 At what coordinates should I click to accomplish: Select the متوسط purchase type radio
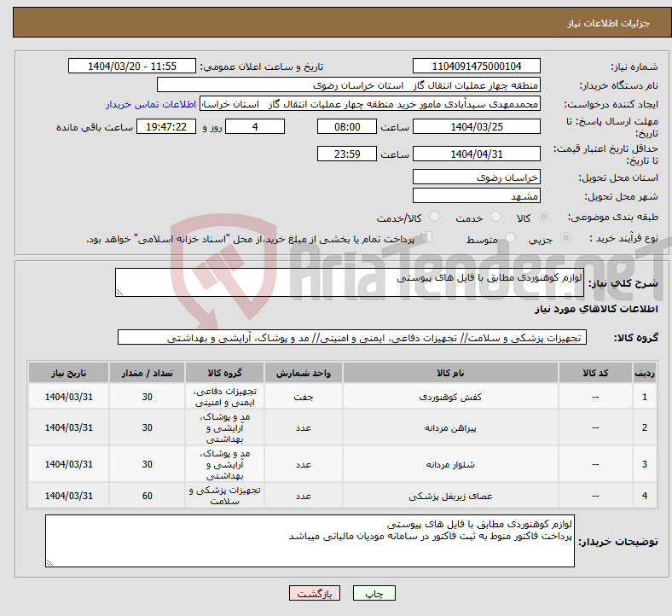(510, 237)
